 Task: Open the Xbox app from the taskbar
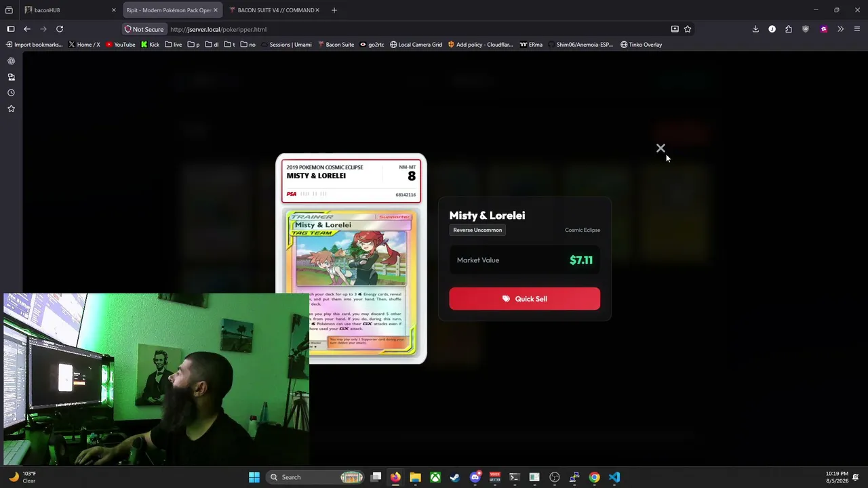click(435, 477)
